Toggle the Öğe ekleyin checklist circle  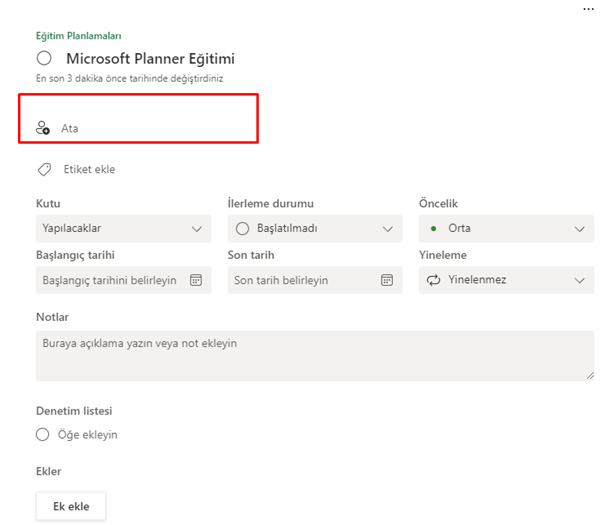tap(42, 434)
